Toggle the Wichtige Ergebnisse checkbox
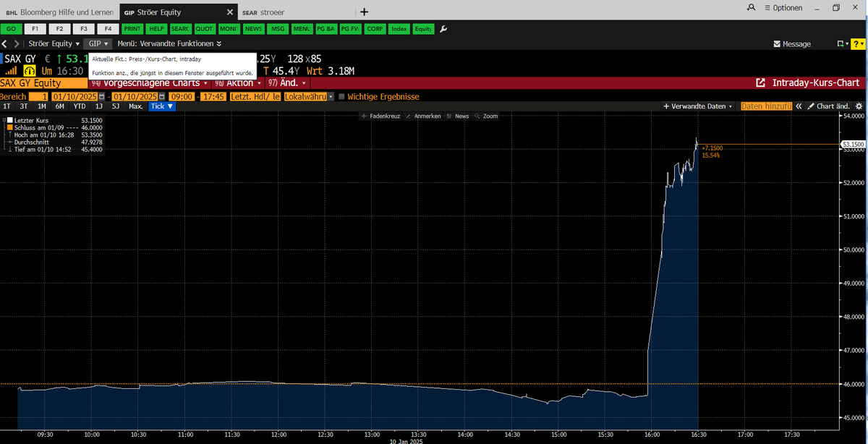This screenshot has width=868, height=444. coord(341,95)
